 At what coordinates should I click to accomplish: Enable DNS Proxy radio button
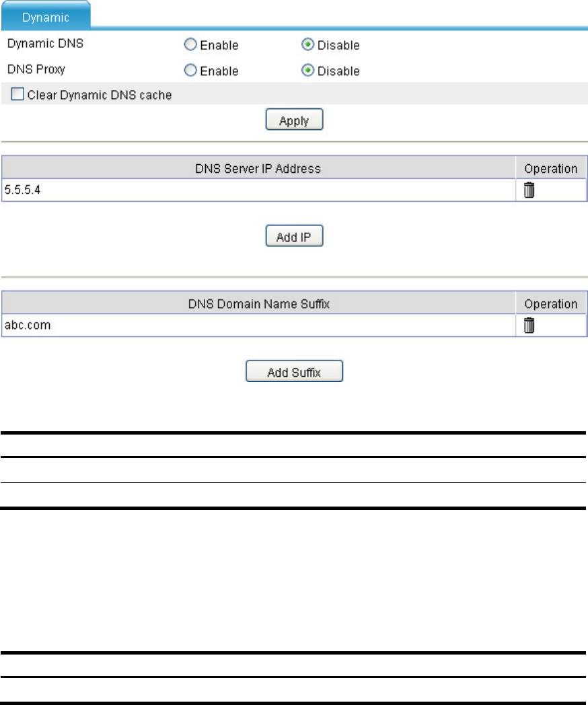pyautogui.click(x=190, y=70)
